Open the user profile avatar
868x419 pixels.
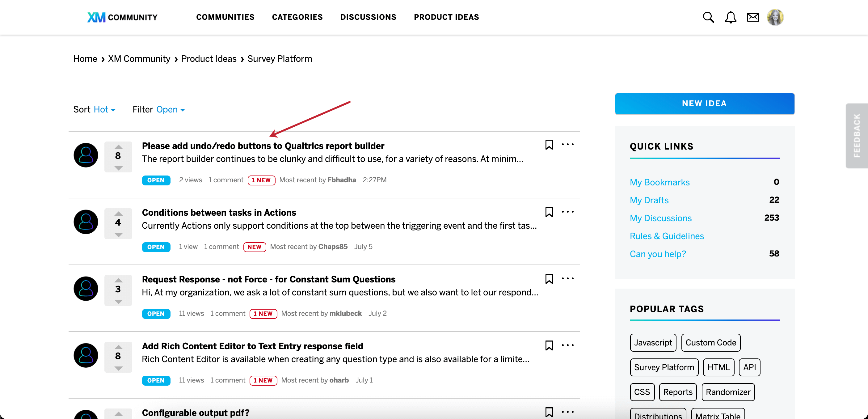(775, 17)
